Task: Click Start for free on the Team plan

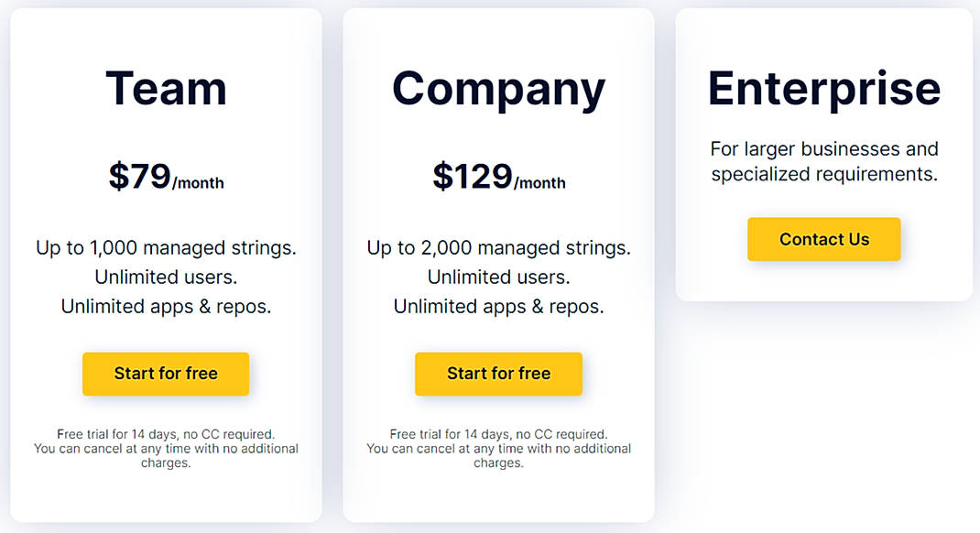Action: pyautogui.click(x=166, y=374)
